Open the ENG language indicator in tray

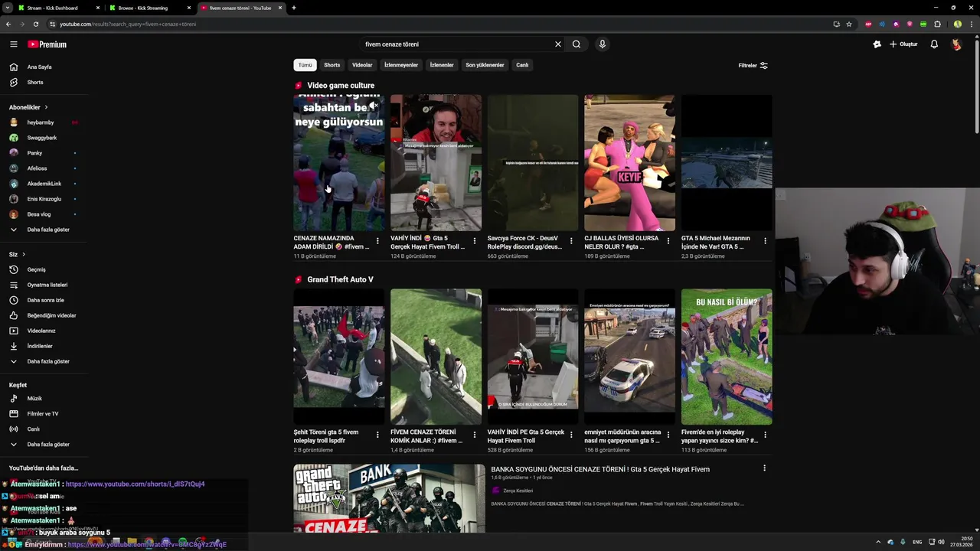click(917, 542)
